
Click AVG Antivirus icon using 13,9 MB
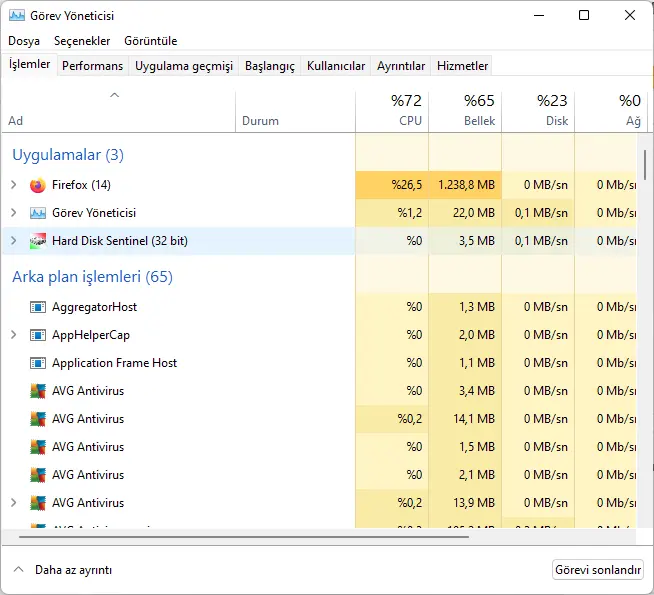click(38, 503)
